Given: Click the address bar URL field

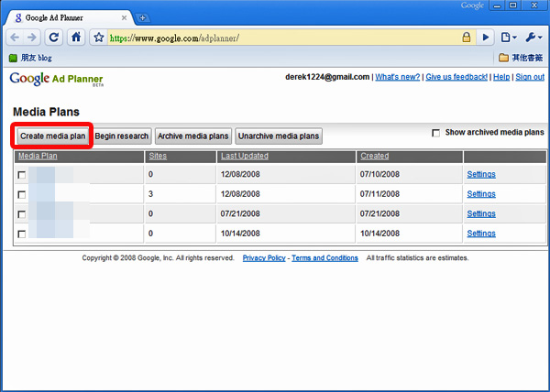Looking at the screenshot, I should pos(283,38).
